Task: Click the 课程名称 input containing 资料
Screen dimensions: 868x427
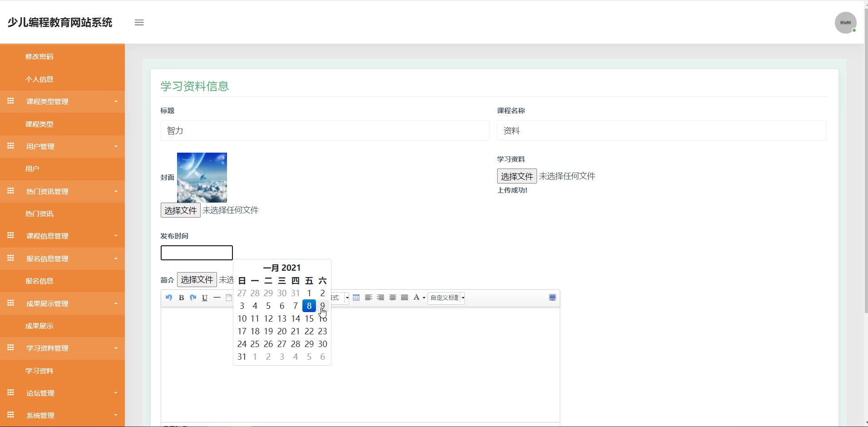Action: pyautogui.click(x=661, y=130)
